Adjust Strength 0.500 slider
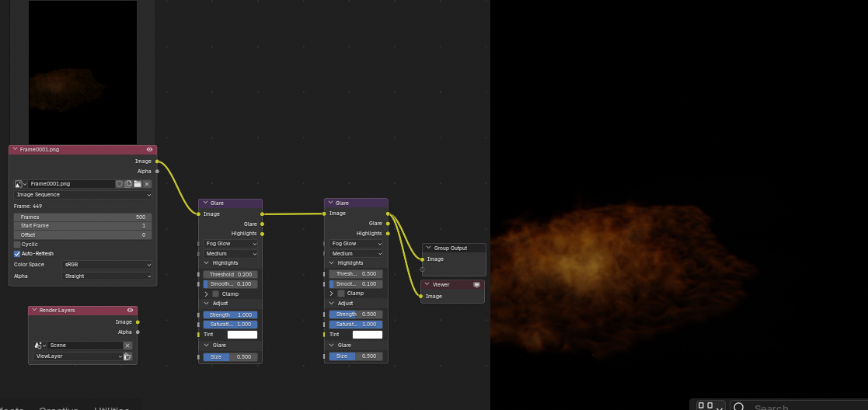This screenshot has height=410, width=868. point(356,314)
